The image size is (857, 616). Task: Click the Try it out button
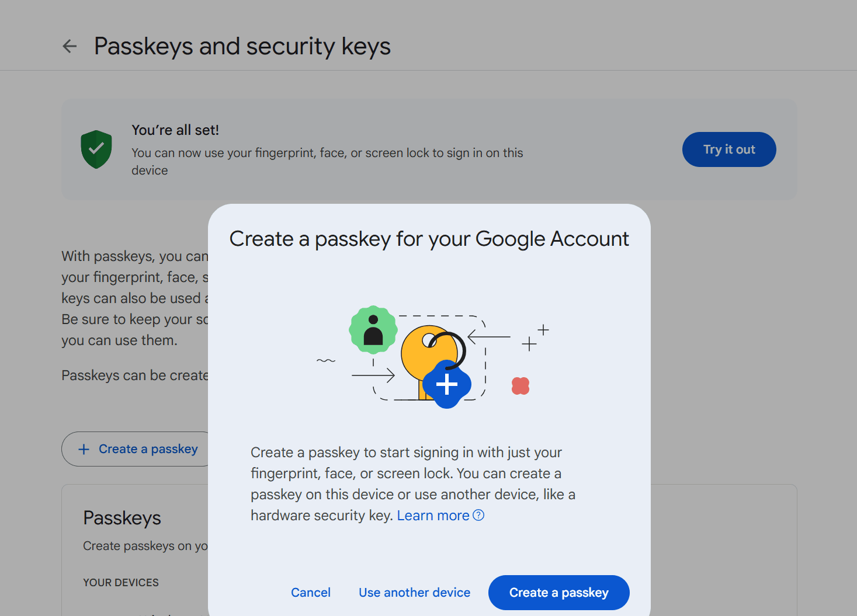tap(729, 149)
